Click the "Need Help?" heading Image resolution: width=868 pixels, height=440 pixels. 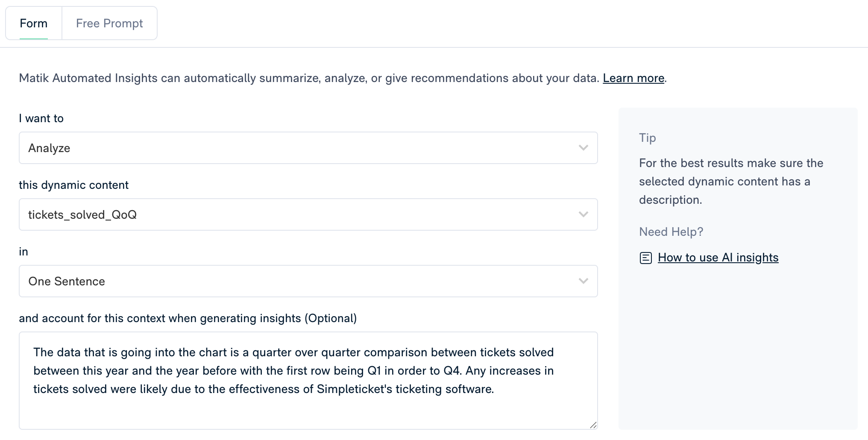671,232
